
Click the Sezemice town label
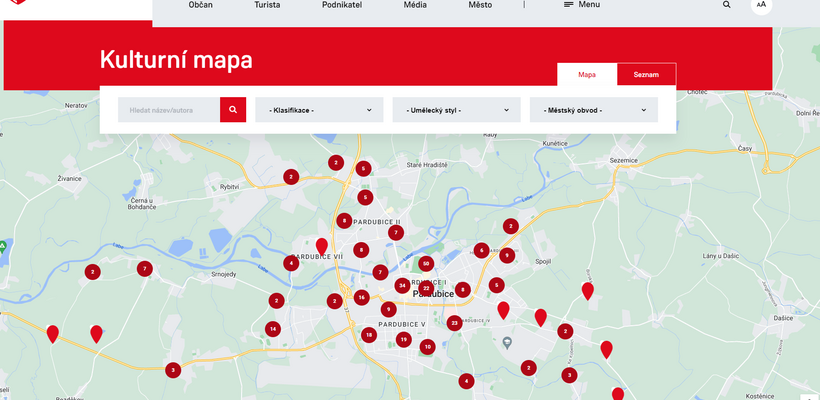coord(624,161)
